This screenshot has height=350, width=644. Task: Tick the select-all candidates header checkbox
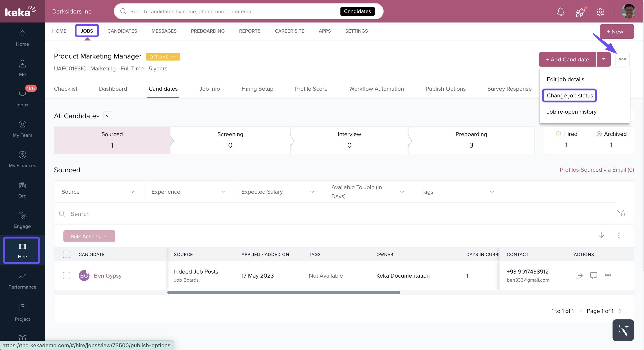coord(67,254)
